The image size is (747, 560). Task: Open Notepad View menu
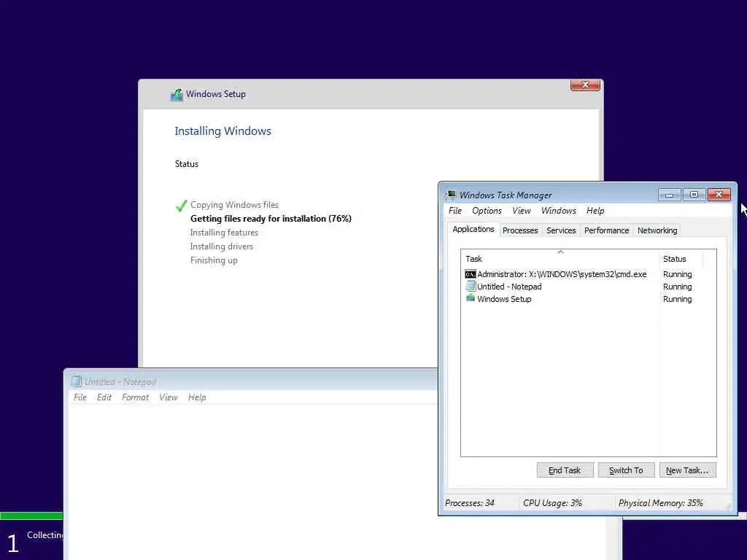point(169,397)
